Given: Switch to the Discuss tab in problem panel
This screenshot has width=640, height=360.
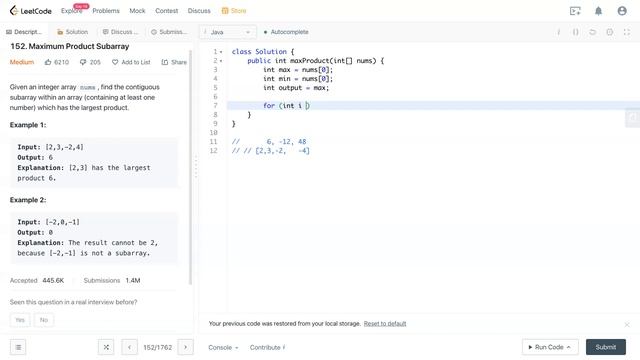Looking at the screenshot, I should click(120, 32).
